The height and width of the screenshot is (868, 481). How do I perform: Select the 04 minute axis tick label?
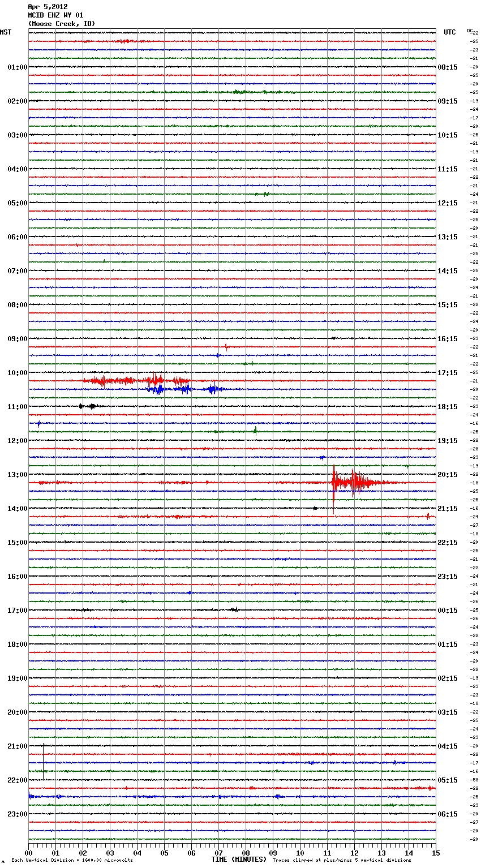[x=137, y=853]
